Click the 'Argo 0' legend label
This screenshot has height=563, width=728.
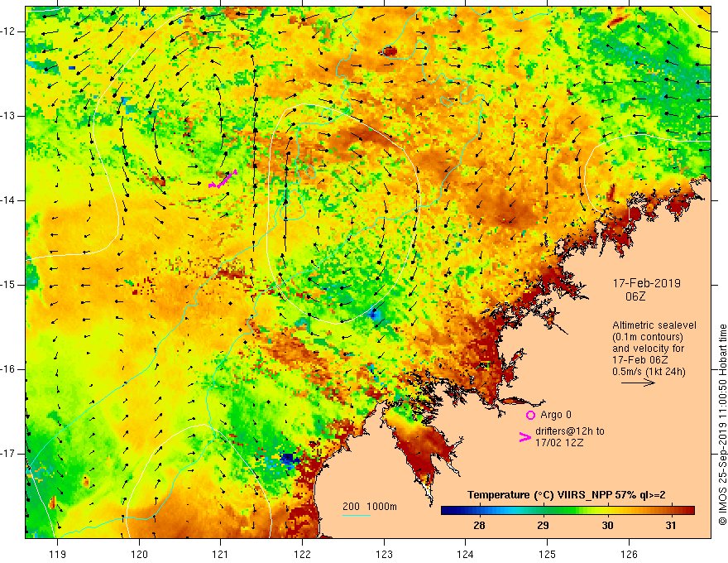[556, 415]
